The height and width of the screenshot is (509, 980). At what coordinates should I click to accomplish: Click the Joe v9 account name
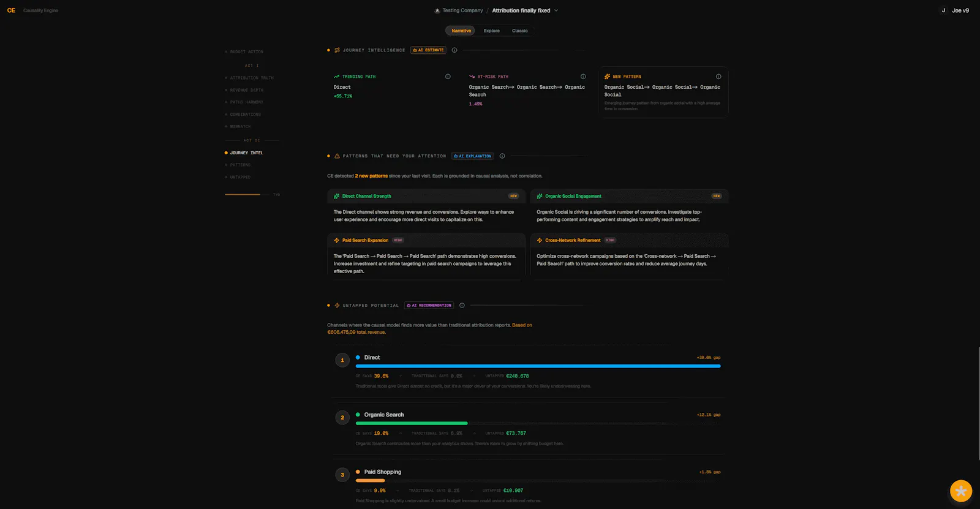(x=960, y=10)
